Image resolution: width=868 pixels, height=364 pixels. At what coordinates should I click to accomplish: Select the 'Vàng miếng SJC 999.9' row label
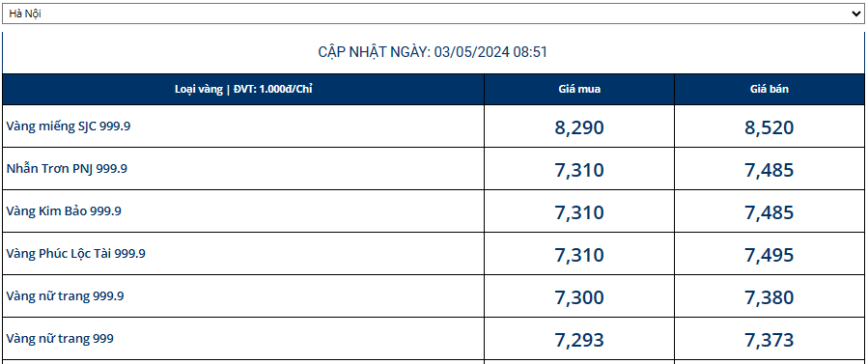coord(69,126)
